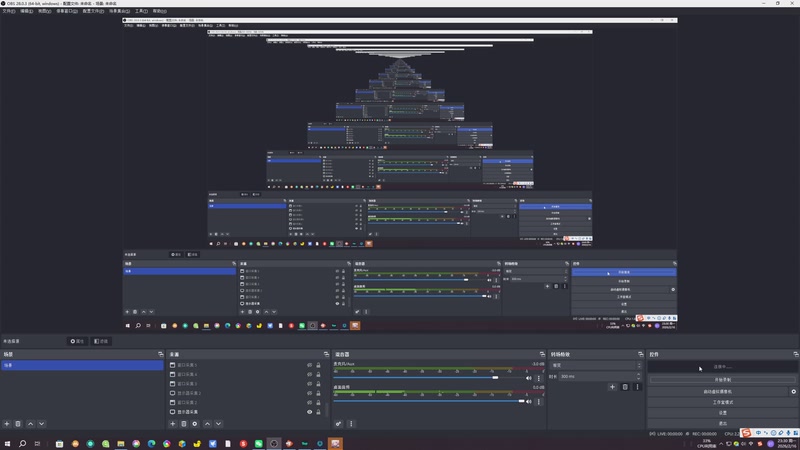Undock the Sources (来源) panel via float icon
This screenshot has width=800, height=450.
click(327, 354)
